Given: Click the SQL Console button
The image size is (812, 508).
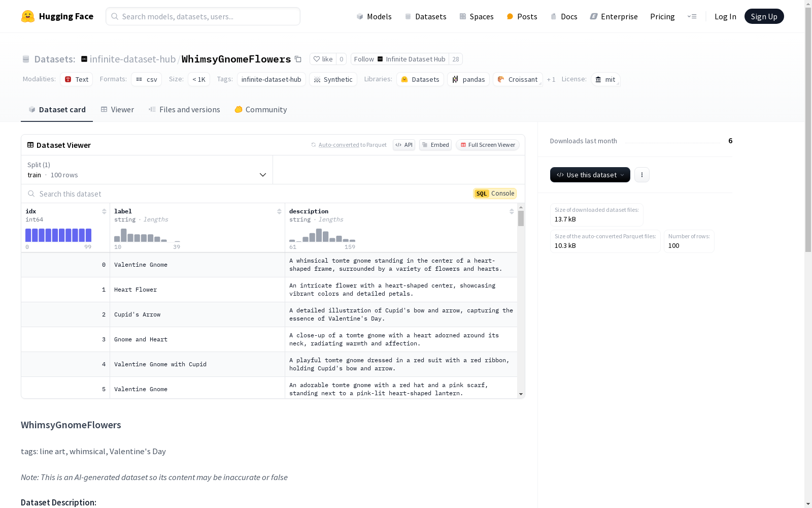Looking at the screenshot, I should [495, 194].
